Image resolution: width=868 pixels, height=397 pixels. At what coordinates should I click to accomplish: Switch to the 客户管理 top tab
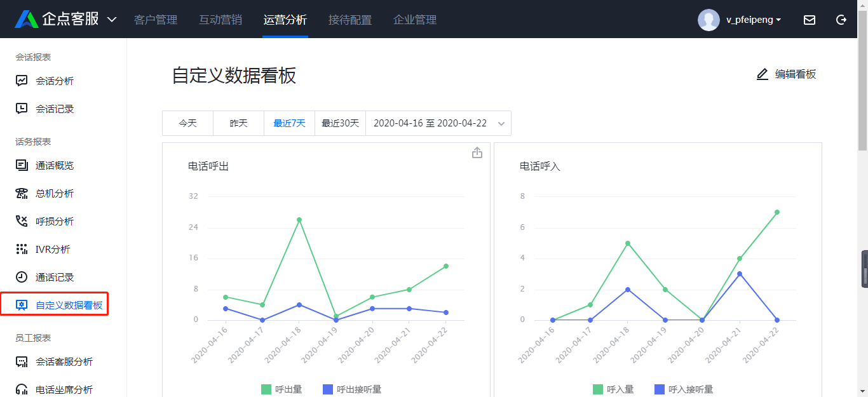[x=156, y=20]
